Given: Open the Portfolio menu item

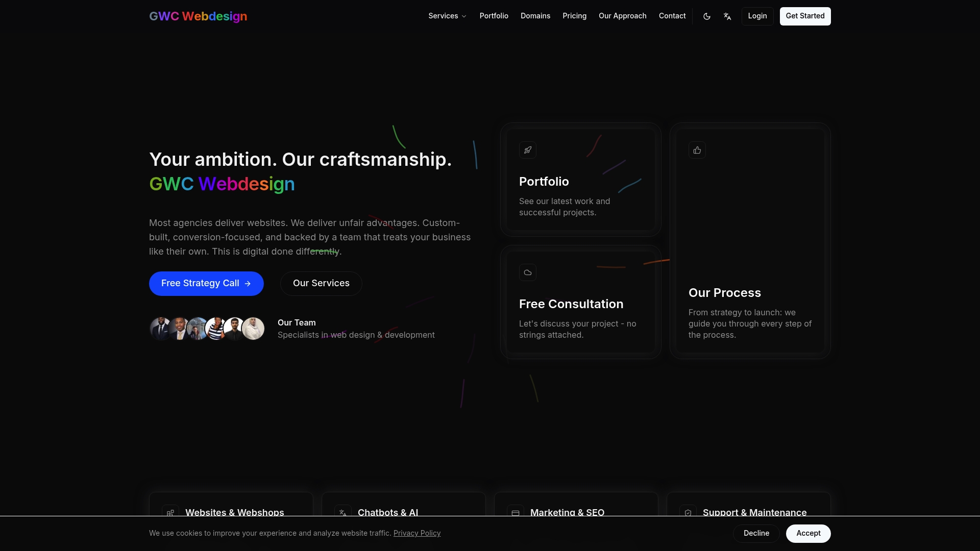Looking at the screenshot, I should click(x=494, y=16).
